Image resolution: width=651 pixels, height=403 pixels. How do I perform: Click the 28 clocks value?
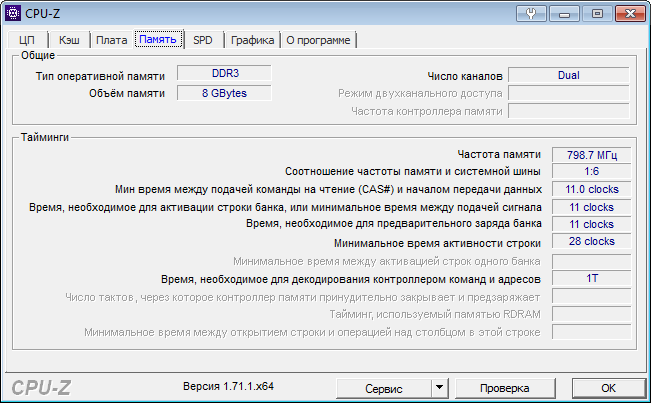(592, 241)
